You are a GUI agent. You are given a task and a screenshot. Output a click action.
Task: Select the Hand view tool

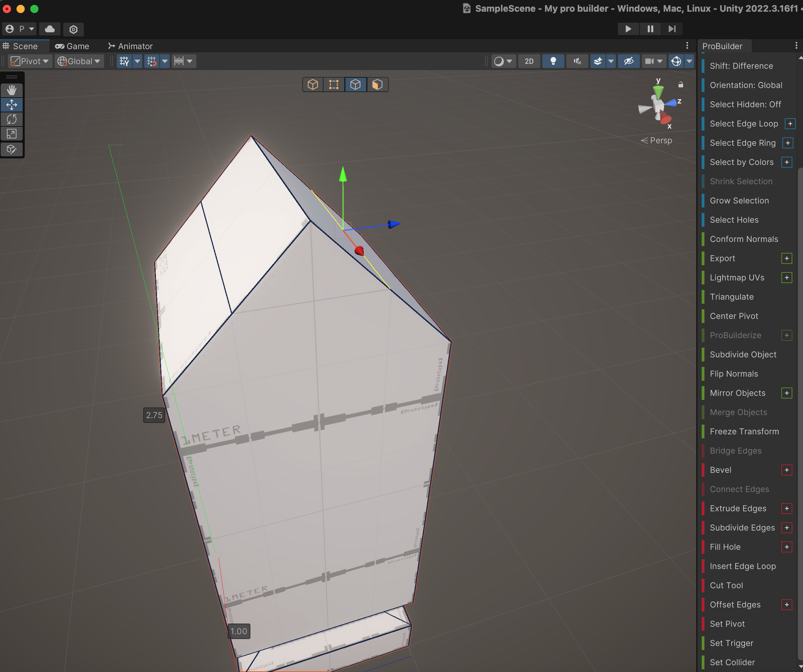pos(11,90)
